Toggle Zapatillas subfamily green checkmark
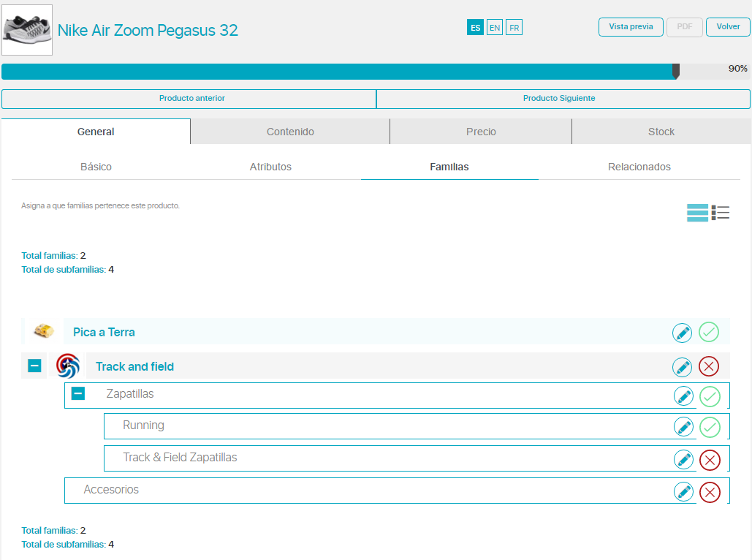Image resolution: width=752 pixels, height=560 pixels. [710, 396]
